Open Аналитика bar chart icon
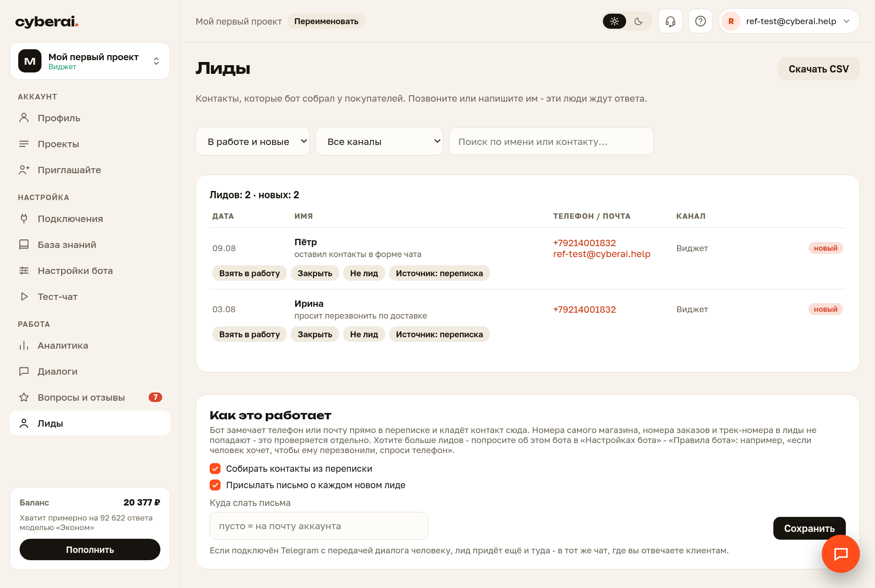Image resolution: width=875 pixels, height=588 pixels. [24, 346]
